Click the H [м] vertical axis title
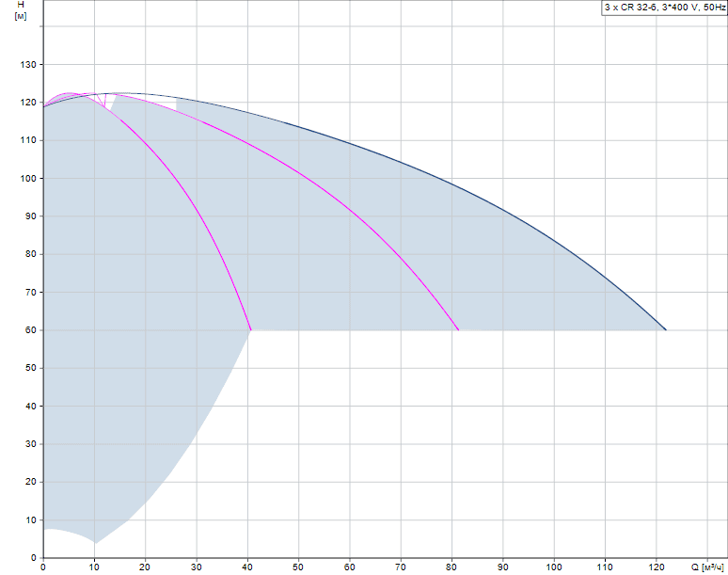The image size is (728, 575). [21, 10]
